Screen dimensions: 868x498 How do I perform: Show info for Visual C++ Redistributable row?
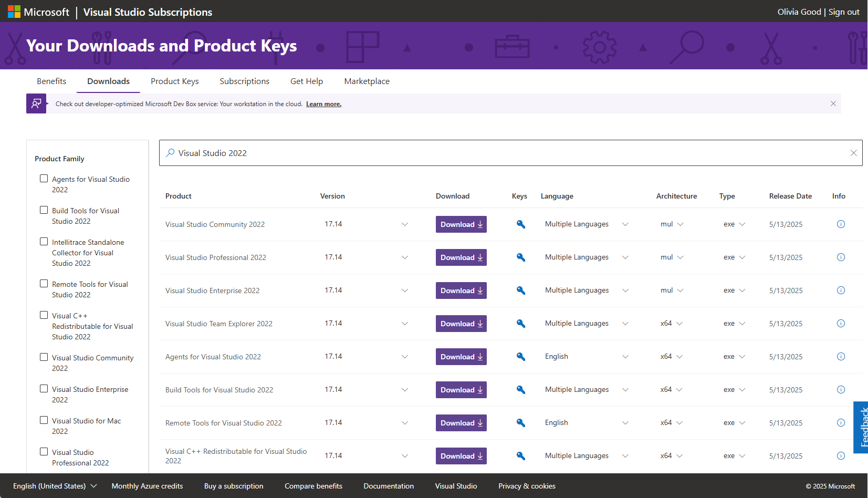pyautogui.click(x=841, y=456)
